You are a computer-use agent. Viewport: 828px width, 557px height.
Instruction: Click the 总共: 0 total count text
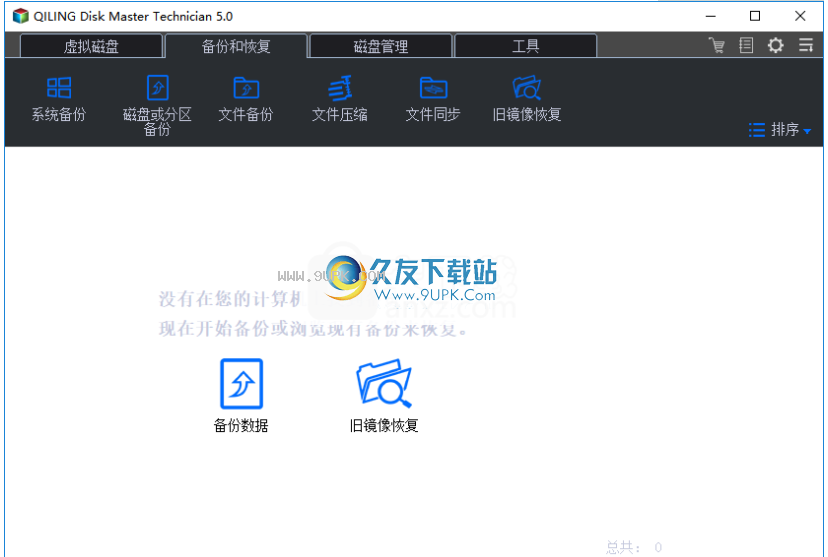[x=634, y=547]
